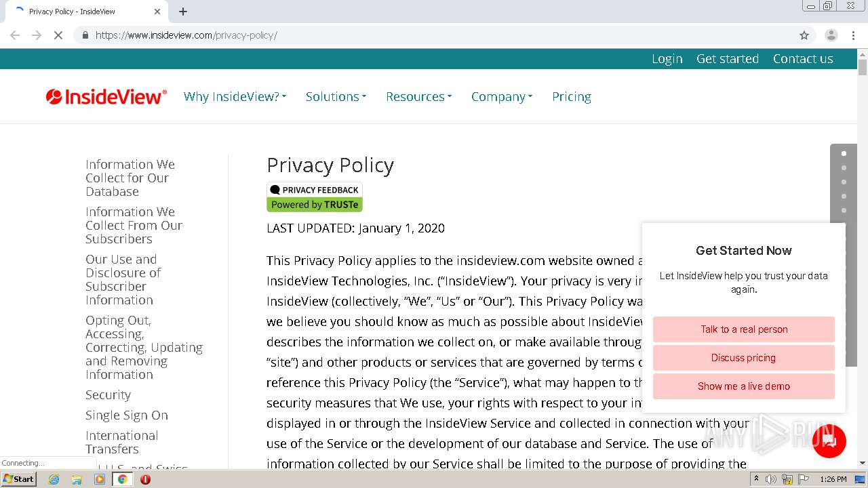868x488 pixels.
Task: Click the padlock site info icon
Action: [x=85, y=35]
